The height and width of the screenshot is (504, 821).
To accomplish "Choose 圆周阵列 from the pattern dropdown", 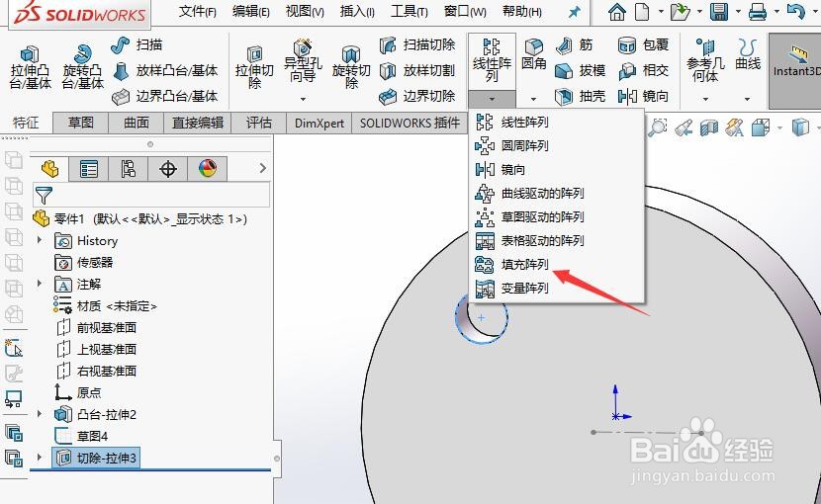I will tap(556, 145).
